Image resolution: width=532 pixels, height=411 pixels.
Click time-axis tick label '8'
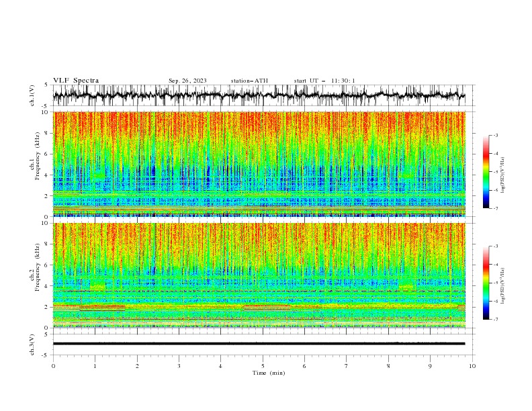[388, 366]
